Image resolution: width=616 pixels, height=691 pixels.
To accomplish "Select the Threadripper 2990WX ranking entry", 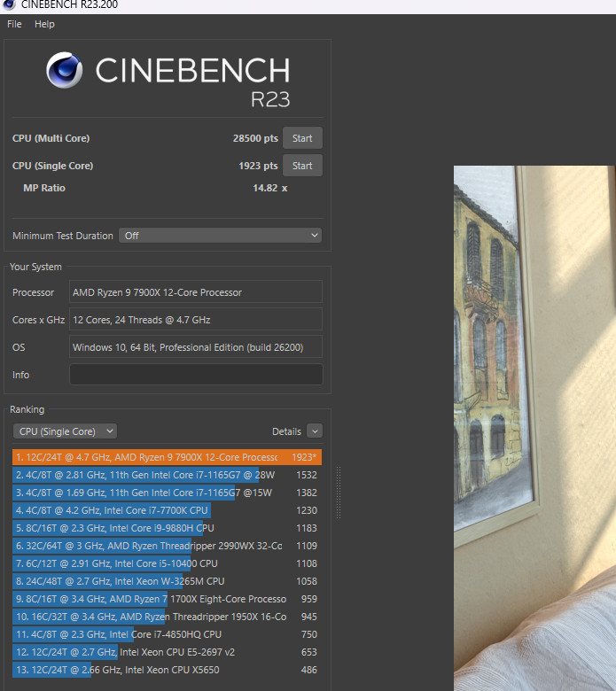I will point(167,546).
